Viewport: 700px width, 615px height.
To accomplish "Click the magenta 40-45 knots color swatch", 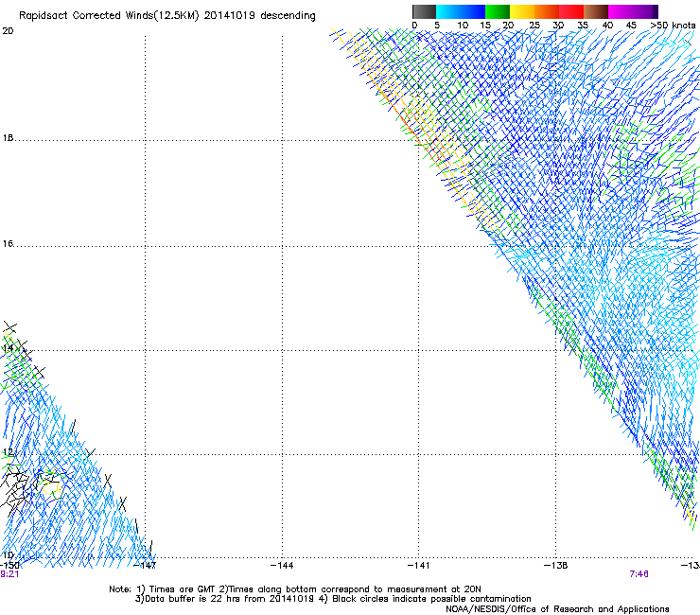I will click(621, 11).
